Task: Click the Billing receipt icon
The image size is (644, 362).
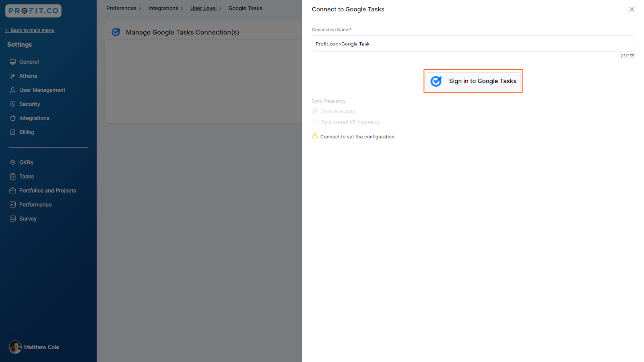Action: [13, 132]
